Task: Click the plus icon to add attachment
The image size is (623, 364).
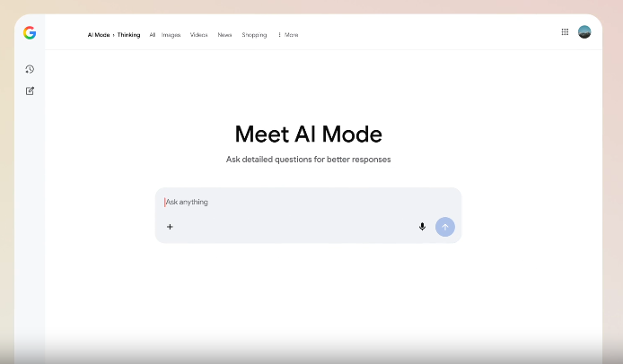Action: pos(170,227)
